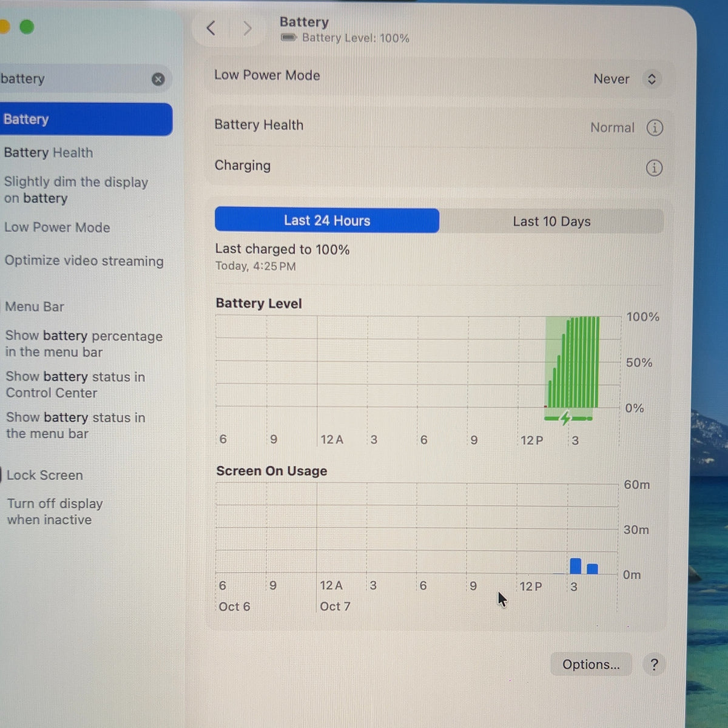
Task: Click the Charging row label
Action: (x=243, y=166)
